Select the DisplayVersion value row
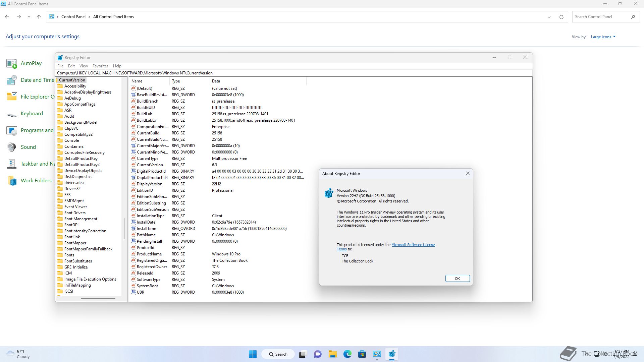 [217, 184]
